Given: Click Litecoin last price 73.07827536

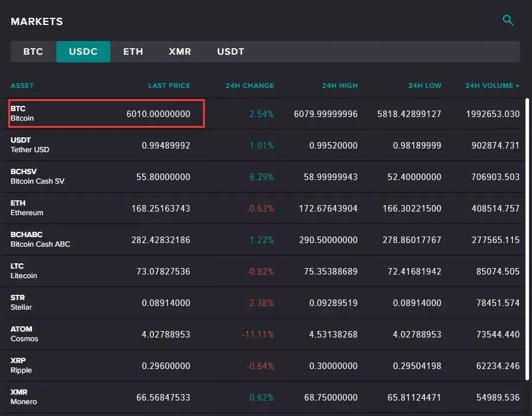Looking at the screenshot, I should (163, 272).
